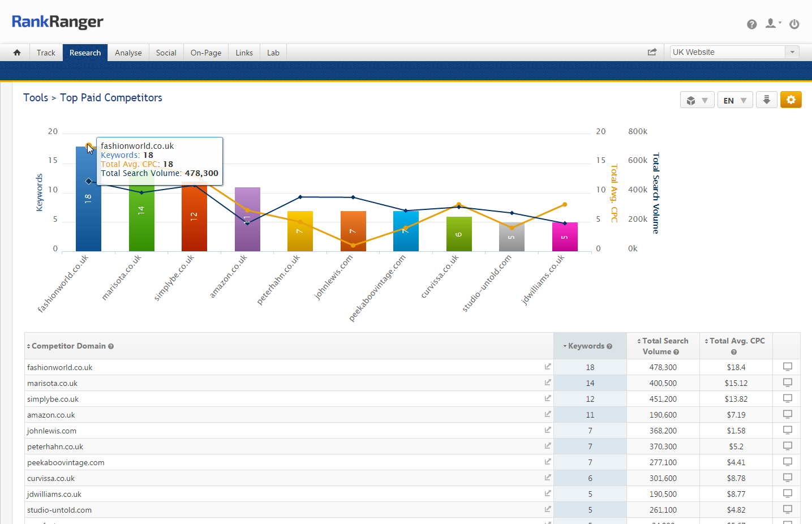Click the Tools breadcrumb link
This screenshot has width=812, height=524.
pos(36,98)
